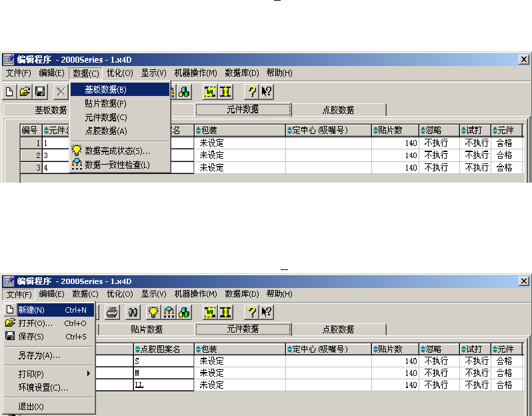
Task: Sort by 包装 column header in the 数据-menu window
Action: (x=240, y=130)
